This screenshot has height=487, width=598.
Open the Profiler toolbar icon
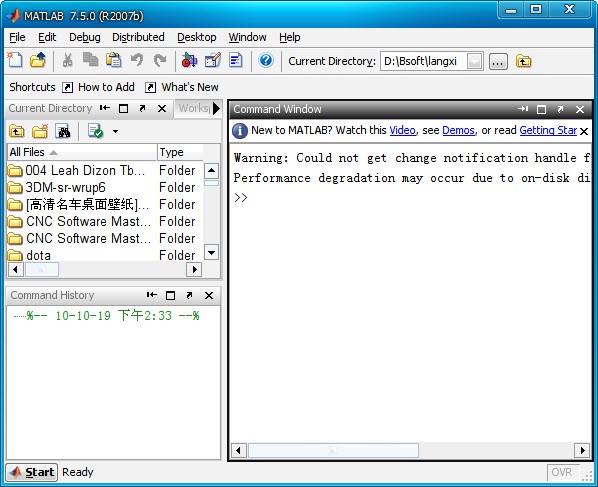(236, 60)
